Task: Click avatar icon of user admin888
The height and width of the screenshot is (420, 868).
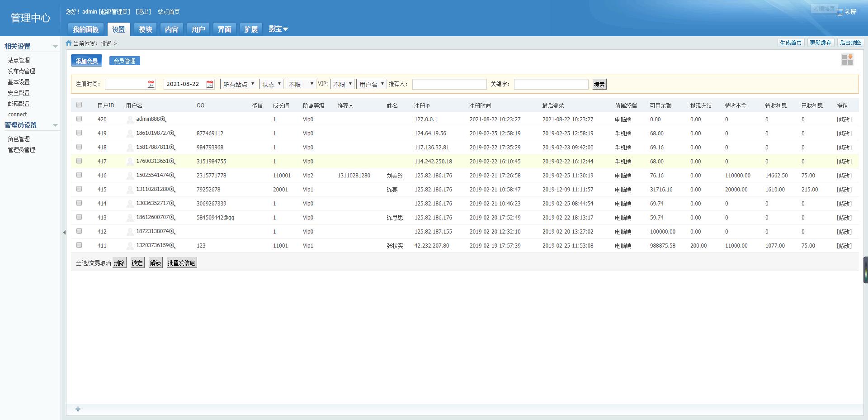Action: (x=130, y=119)
